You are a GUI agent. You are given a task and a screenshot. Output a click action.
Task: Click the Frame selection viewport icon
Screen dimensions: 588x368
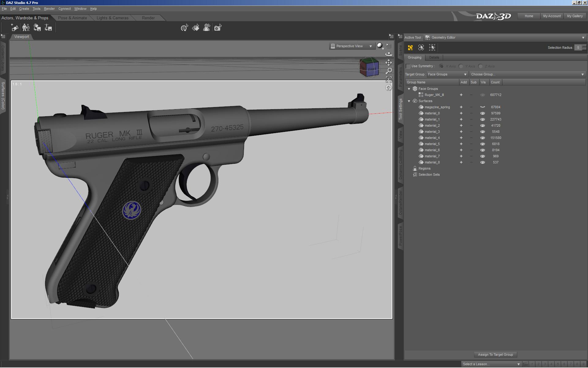pos(389,80)
